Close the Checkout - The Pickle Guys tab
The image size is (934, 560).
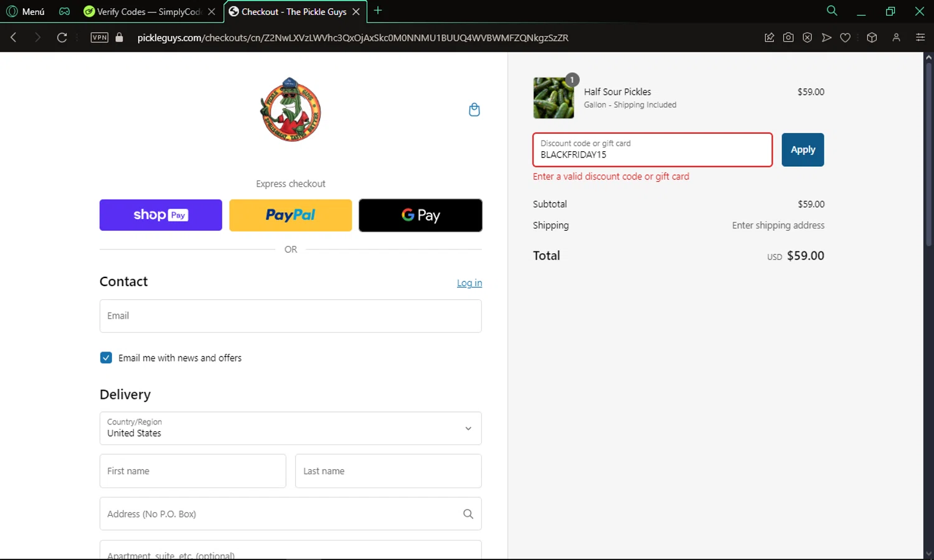(x=356, y=11)
